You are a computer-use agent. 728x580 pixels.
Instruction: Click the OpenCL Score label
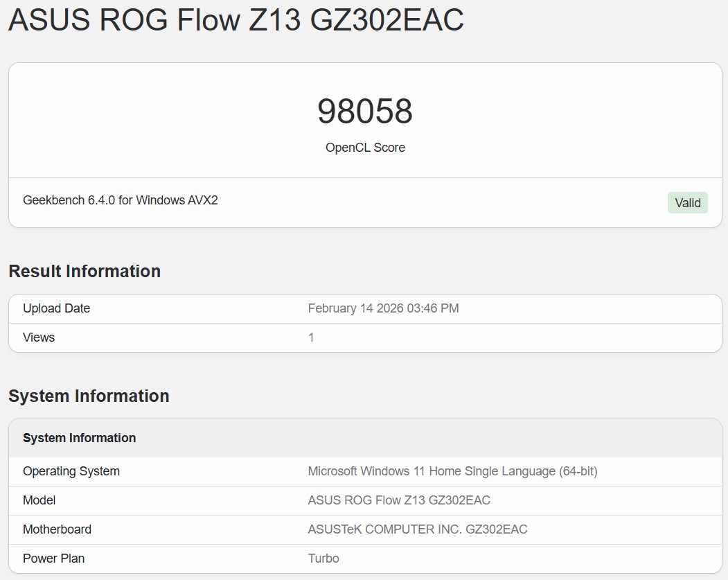click(365, 148)
